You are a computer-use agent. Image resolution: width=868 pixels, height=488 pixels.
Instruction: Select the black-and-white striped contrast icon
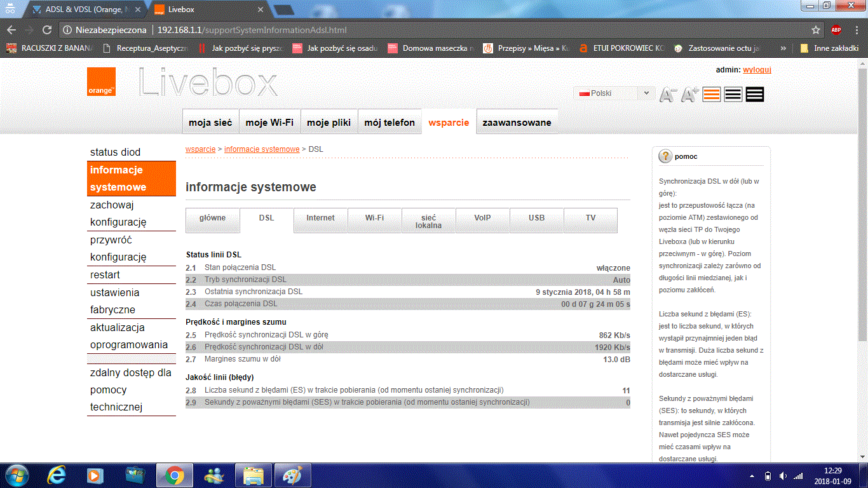[x=733, y=95]
